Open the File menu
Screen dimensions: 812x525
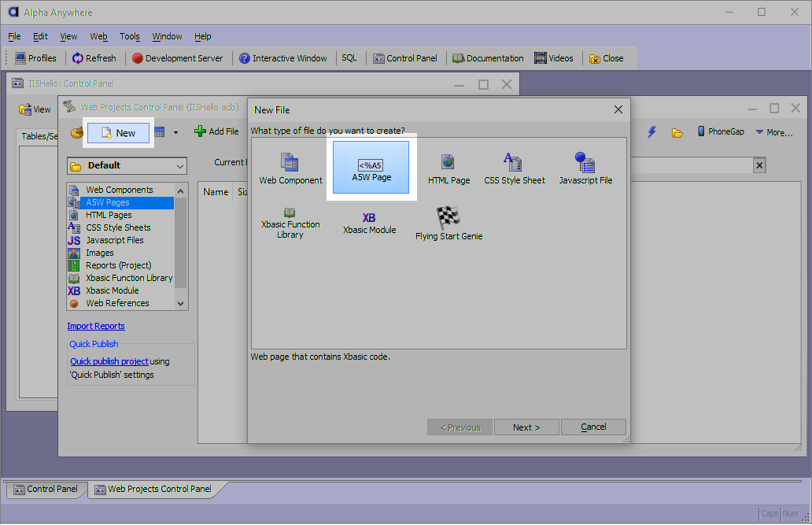14,36
